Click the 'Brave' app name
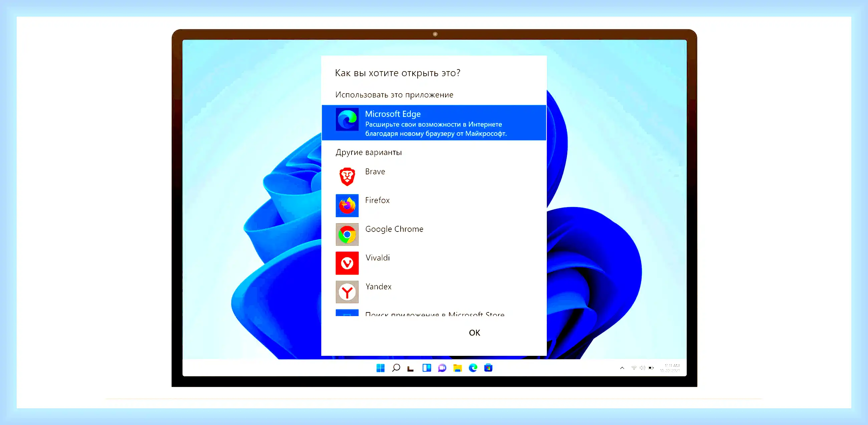The image size is (868, 425). [x=375, y=172]
